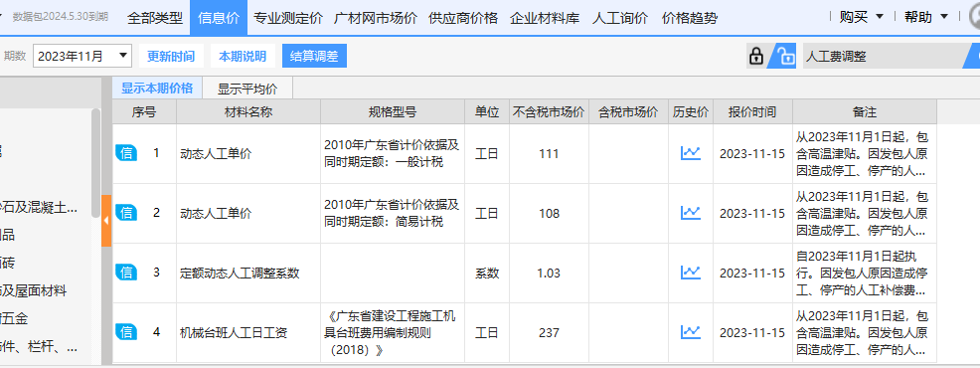View history trend for 机械台班人工日工资
Image resolution: width=980 pixels, height=368 pixels.
[691, 332]
